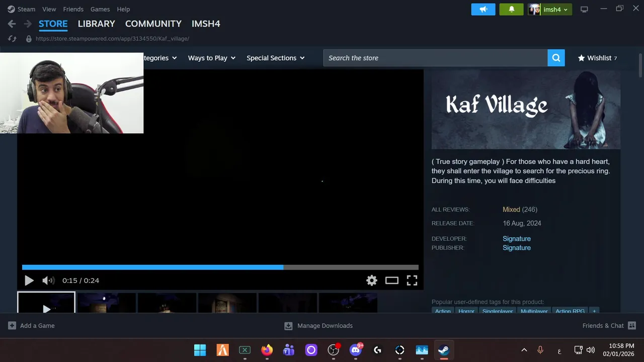Image resolution: width=644 pixels, height=362 pixels.
Task: Open the Friends menu
Action: point(73,9)
